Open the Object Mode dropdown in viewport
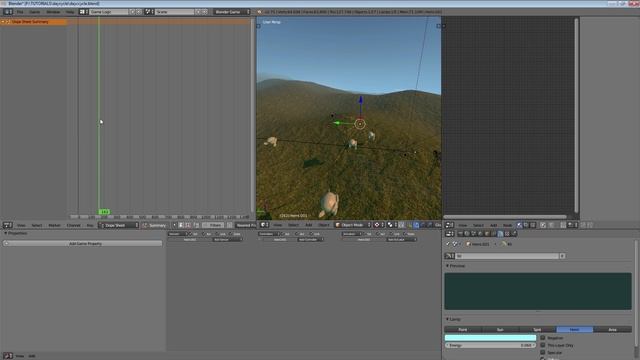 pos(353,225)
